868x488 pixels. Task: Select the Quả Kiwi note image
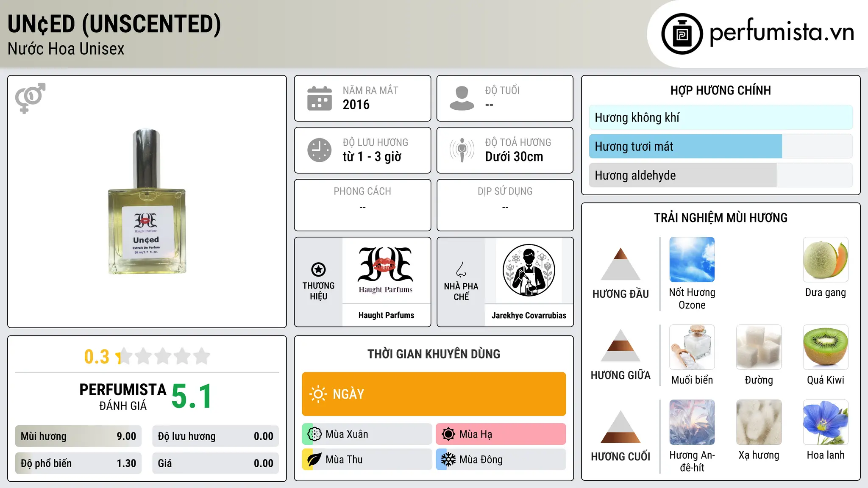tap(826, 347)
